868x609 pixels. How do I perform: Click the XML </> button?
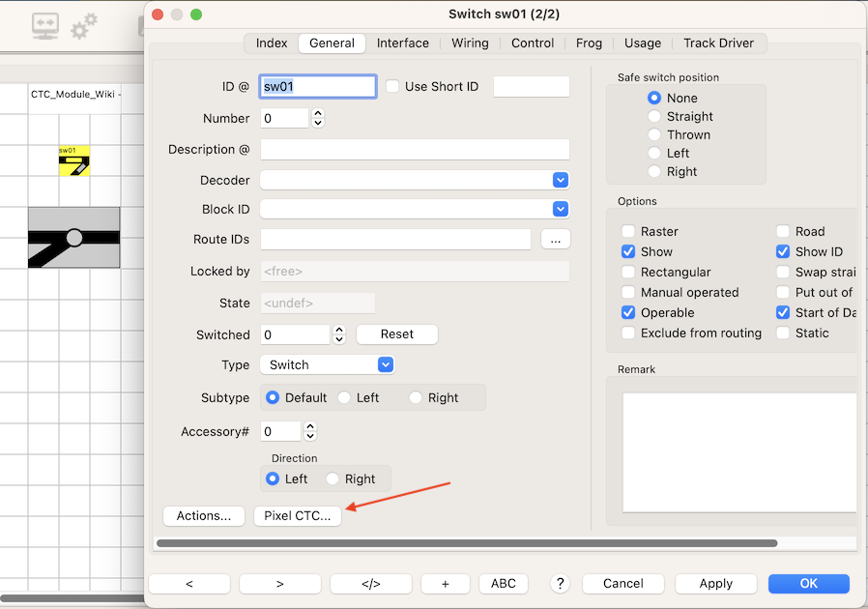pos(370,584)
